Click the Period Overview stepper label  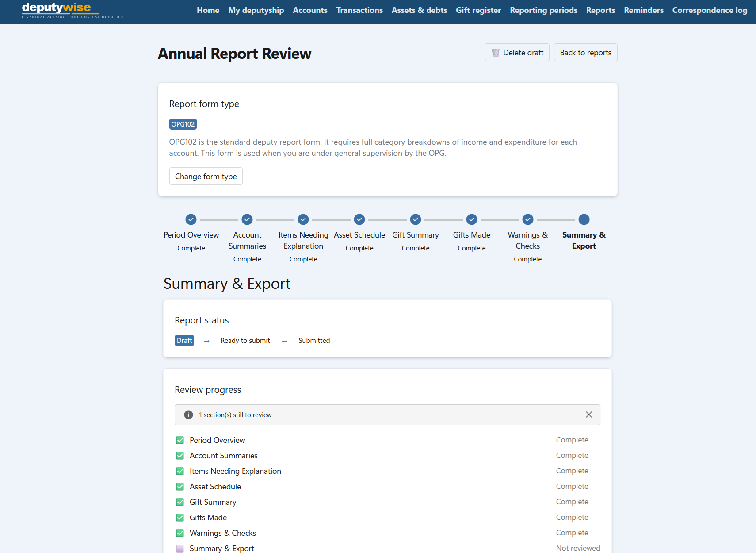coord(191,235)
